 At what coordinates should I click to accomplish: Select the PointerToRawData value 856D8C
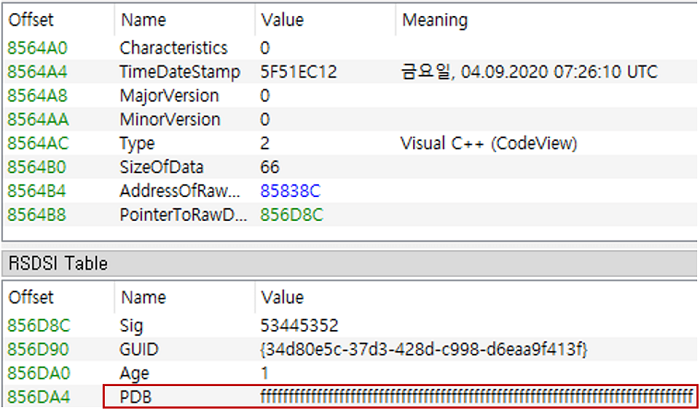[292, 215]
